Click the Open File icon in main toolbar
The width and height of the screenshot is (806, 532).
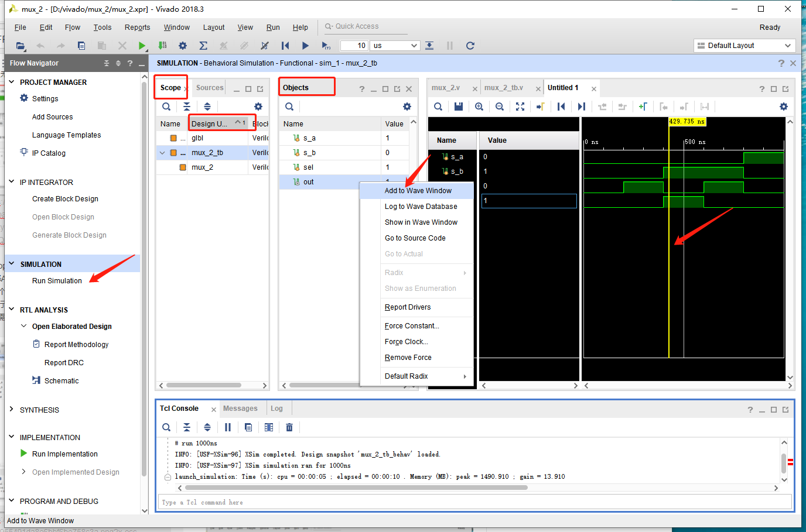(x=21, y=46)
